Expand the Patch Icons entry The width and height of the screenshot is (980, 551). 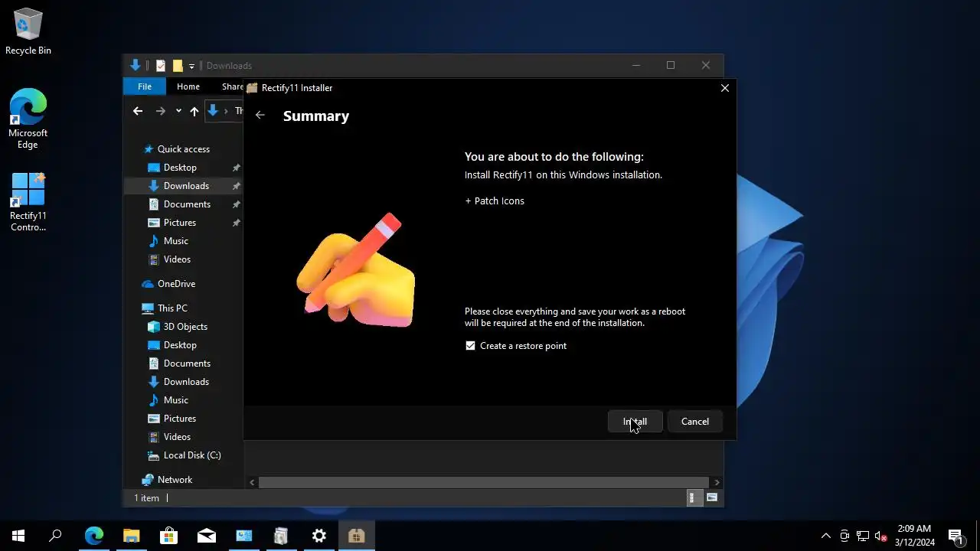[x=495, y=201]
